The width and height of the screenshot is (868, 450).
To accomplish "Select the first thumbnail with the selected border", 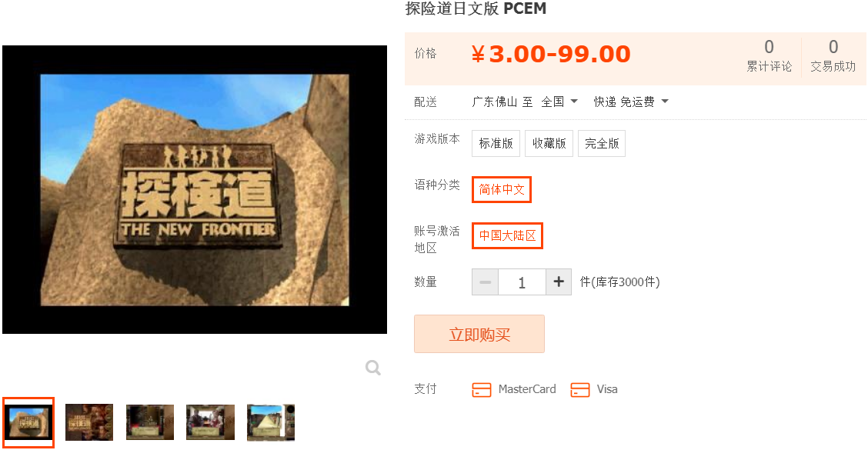I will point(28,422).
